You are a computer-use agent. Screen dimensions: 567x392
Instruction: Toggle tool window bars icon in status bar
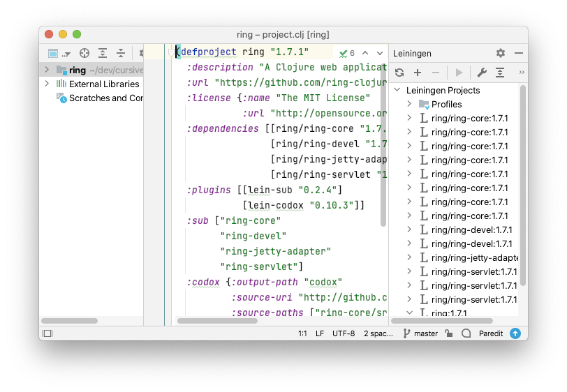coord(47,333)
